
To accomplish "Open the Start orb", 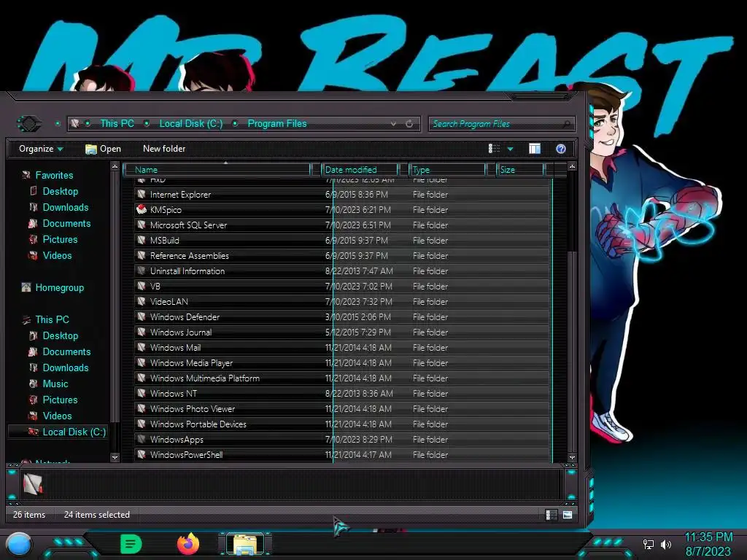I will [19, 544].
